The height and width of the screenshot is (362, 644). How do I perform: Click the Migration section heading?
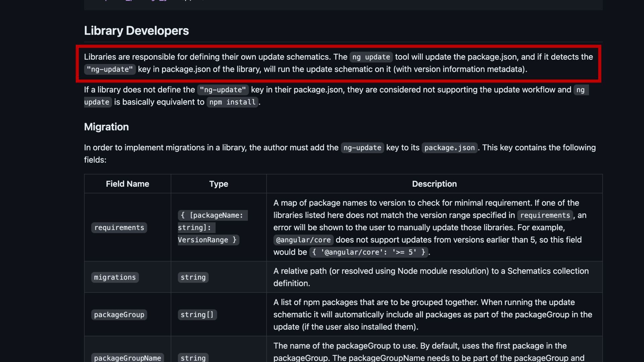(106, 127)
